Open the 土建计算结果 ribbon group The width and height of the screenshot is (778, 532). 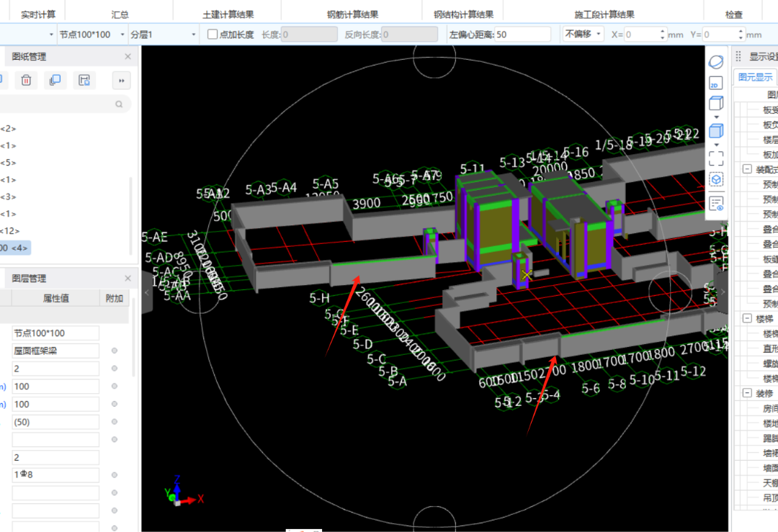pyautogui.click(x=228, y=14)
